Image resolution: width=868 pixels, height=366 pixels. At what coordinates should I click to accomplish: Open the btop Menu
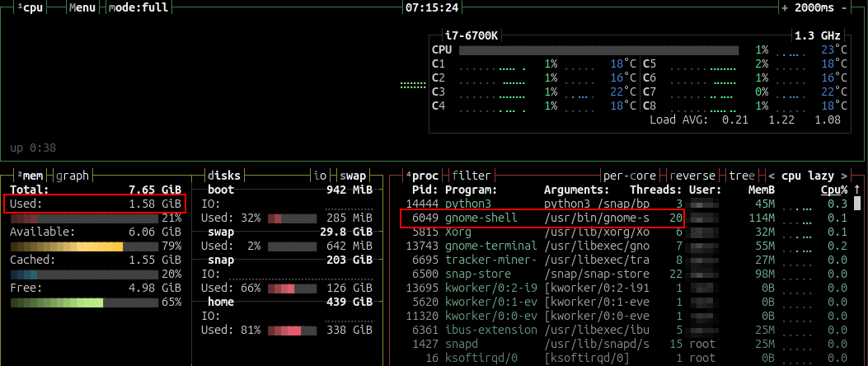point(82,7)
